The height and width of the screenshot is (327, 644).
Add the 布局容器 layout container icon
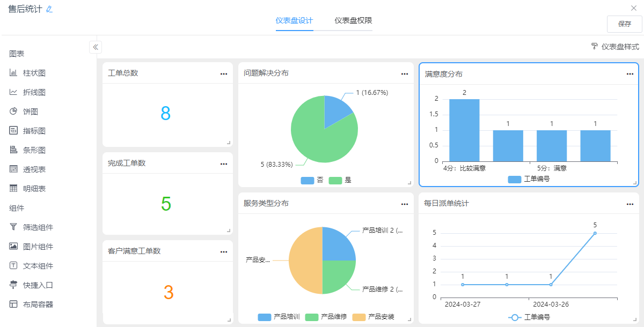click(13, 304)
